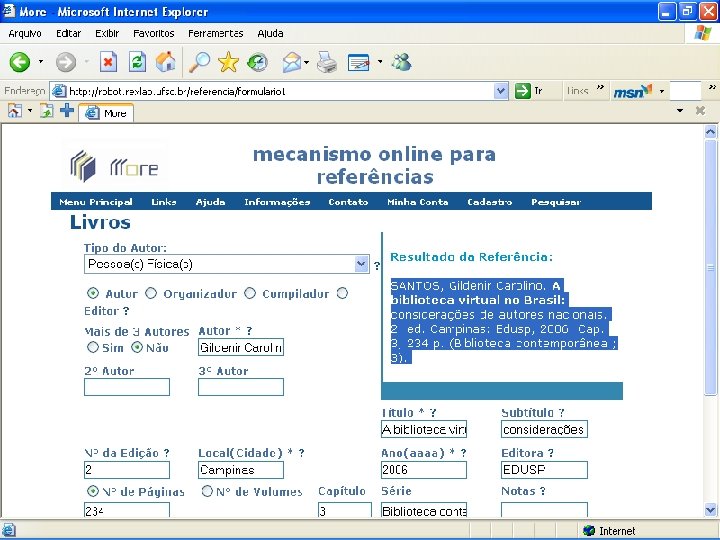The width and height of the screenshot is (720, 540).
Task: Click the green Back arrow icon
Action: [x=20, y=62]
